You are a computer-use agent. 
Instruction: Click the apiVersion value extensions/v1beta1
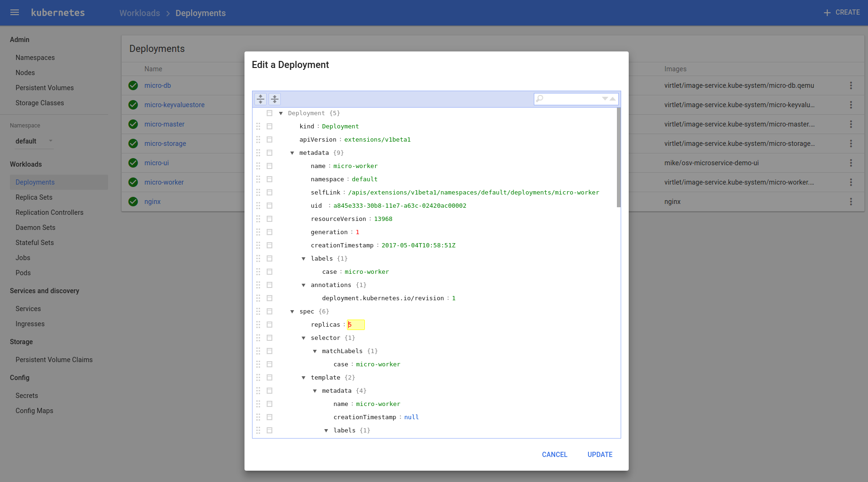[378, 140]
